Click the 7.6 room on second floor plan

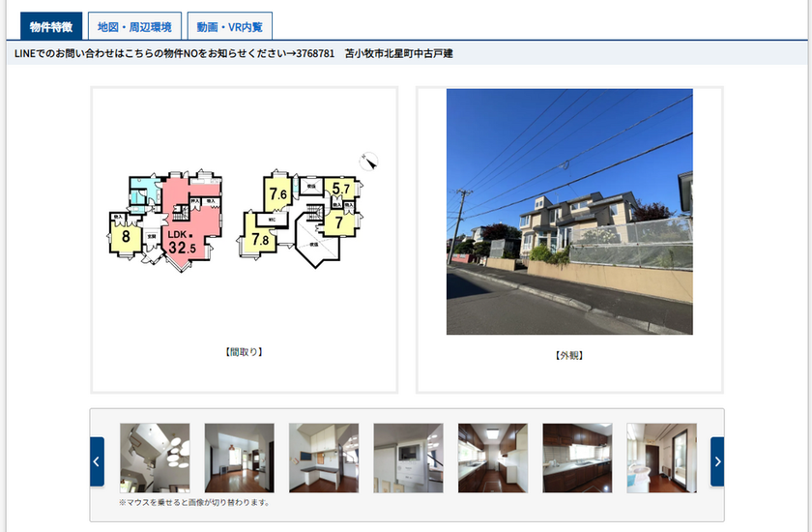tap(278, 194)
